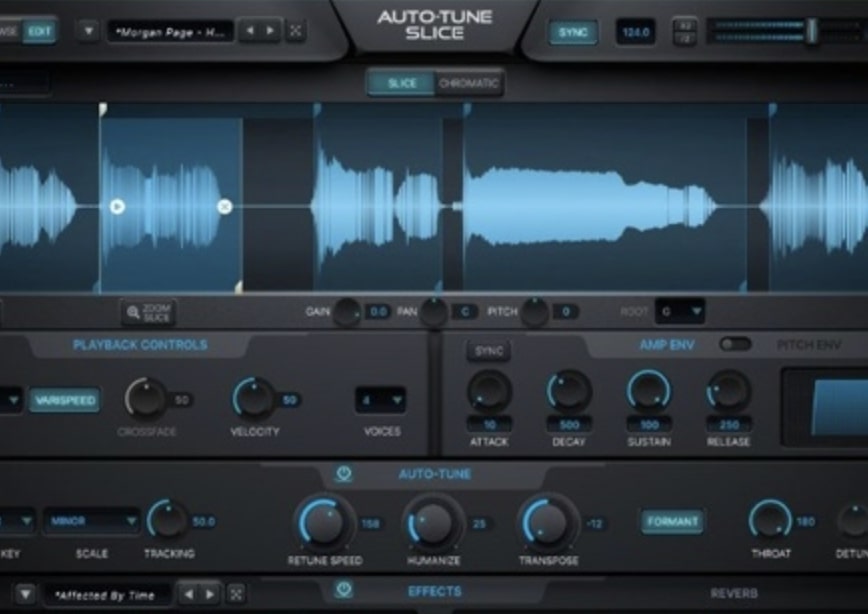Switch to the Slice mode tab
The image size is (868, 614).
[402, 84]
